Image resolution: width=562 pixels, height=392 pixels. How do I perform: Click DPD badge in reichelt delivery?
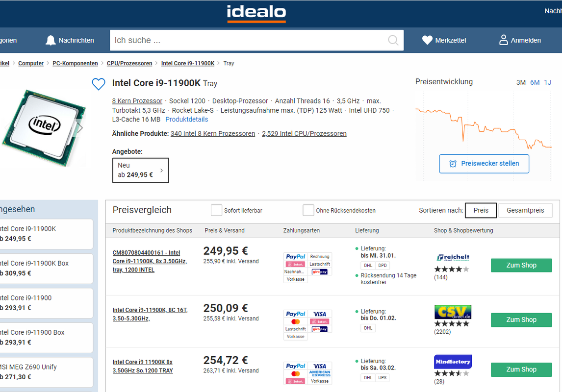[x=382, y=266]
